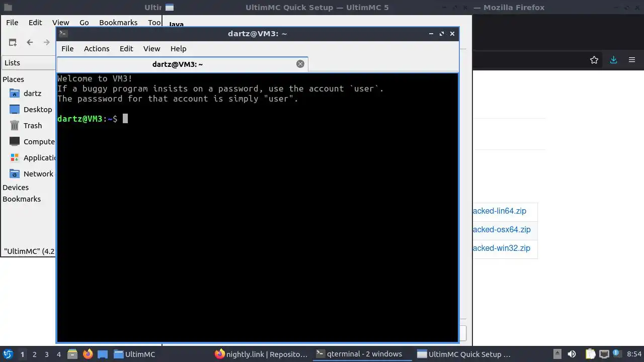
Task: Click the qterminal - 2 windows taskbar entry
Action: (x=362, y=354)
